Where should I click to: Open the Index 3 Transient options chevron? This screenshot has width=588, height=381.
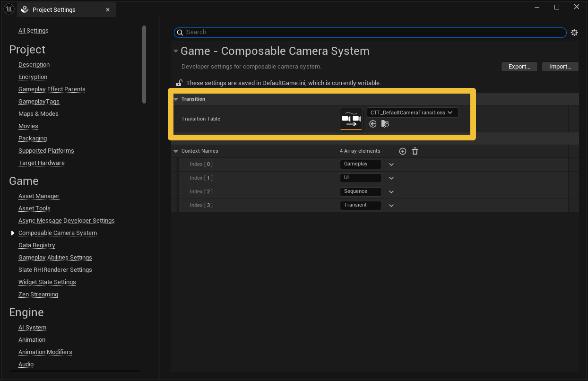click(391, 206)
